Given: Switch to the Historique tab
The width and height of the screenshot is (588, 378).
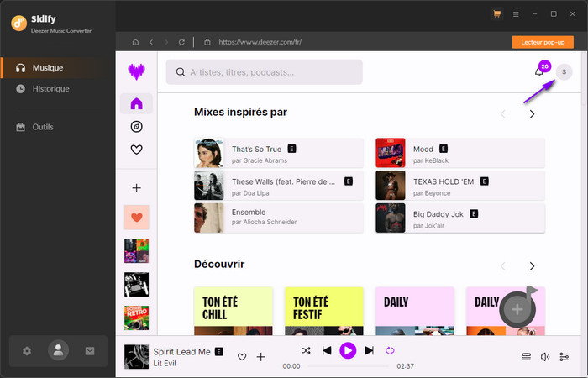Looking at the screenshot, I should (50, 88).
